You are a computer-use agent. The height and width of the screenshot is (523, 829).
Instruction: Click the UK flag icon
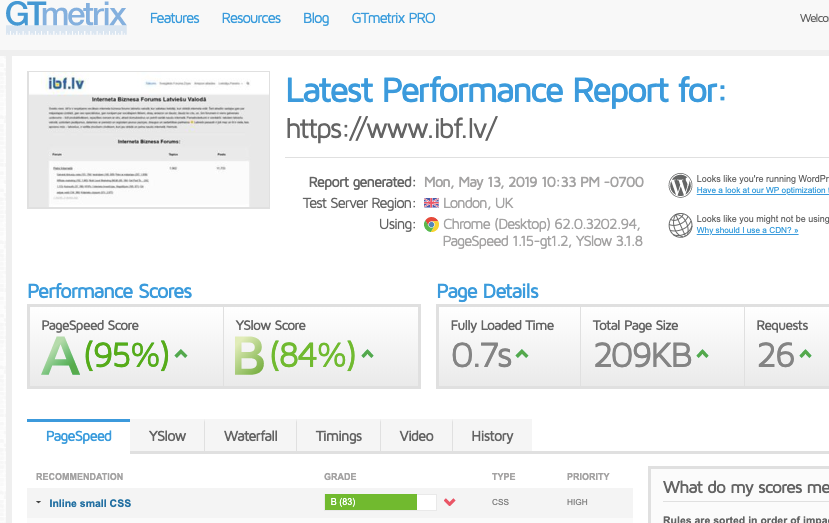[x=431, y=203]
